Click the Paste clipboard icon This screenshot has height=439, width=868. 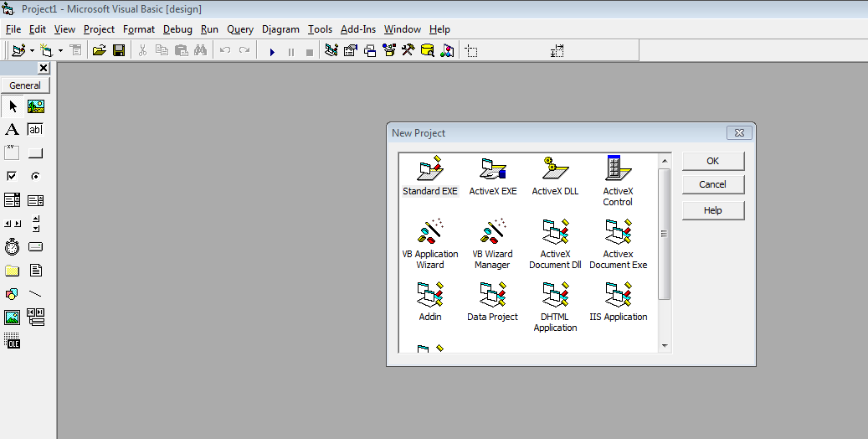coord(181,51)
